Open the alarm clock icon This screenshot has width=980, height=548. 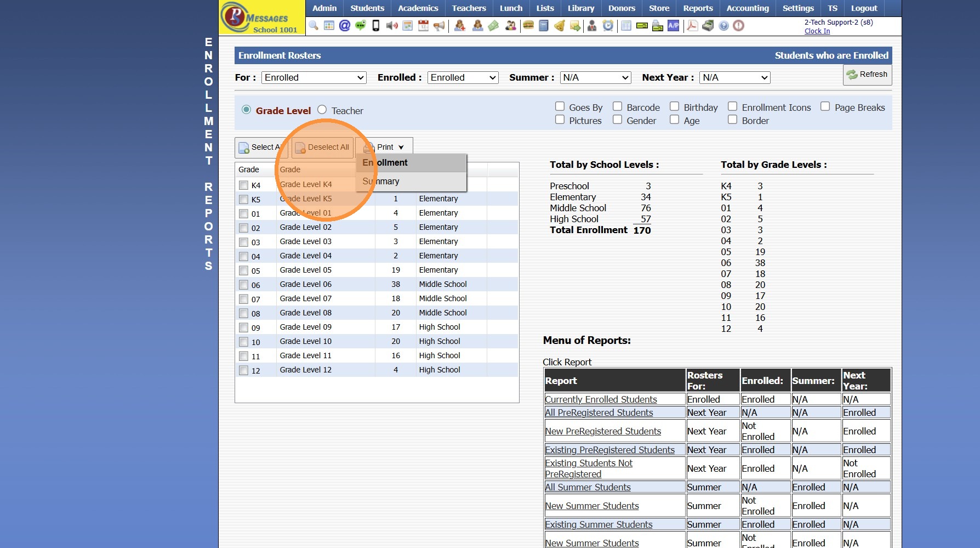(608, 26)
